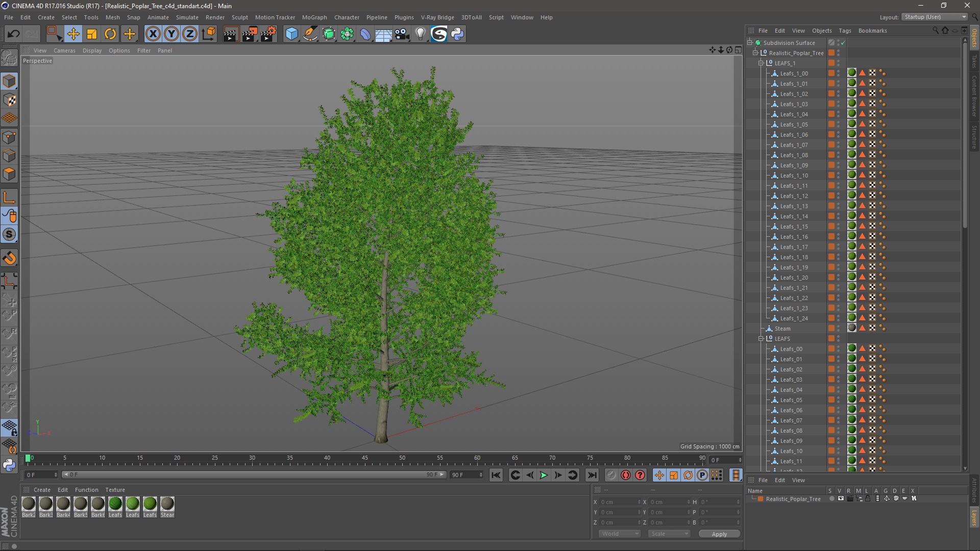980x551 pixels.
Task: Open the Content Browser side tab
Action: point(974,96)
